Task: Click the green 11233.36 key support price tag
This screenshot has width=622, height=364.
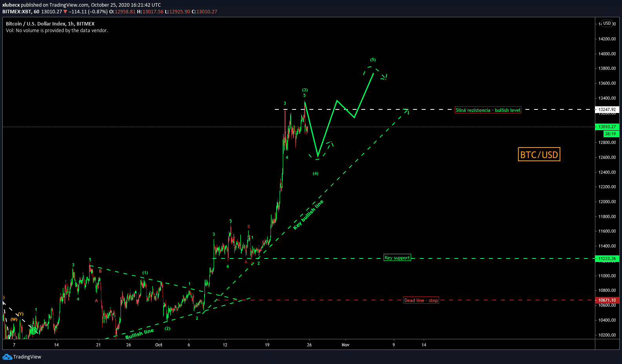Action: [x=607, y=258]
